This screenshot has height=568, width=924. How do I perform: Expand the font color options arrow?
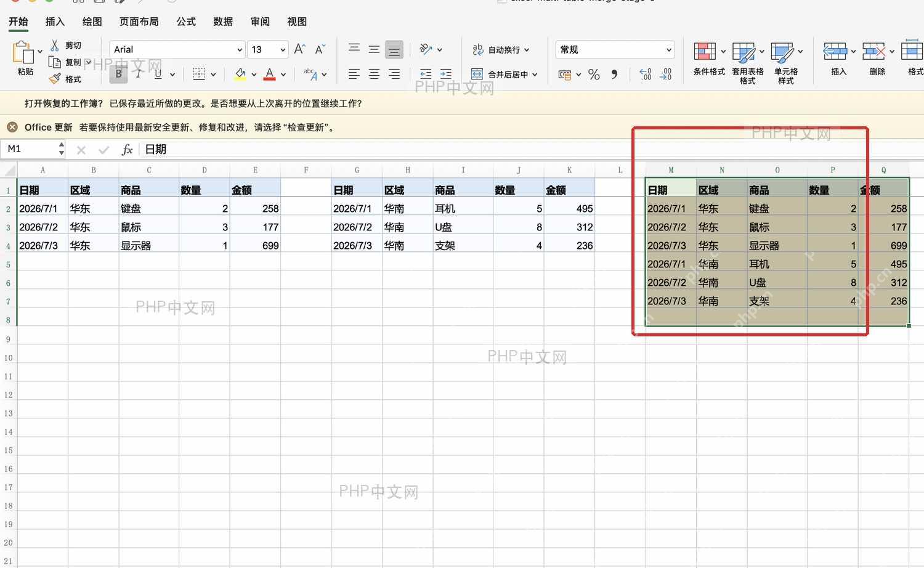283,75
